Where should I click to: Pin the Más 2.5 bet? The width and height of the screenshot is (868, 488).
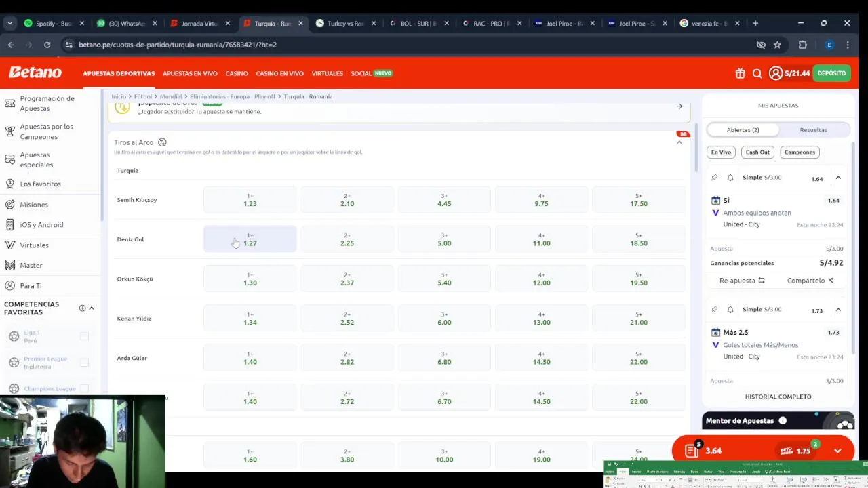click(x=714, y=310)
